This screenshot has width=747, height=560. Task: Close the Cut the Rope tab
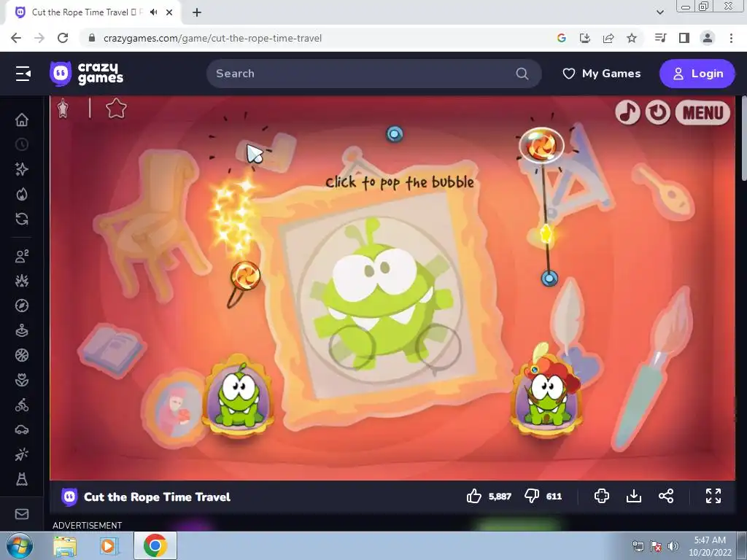(x=169, y=12)
